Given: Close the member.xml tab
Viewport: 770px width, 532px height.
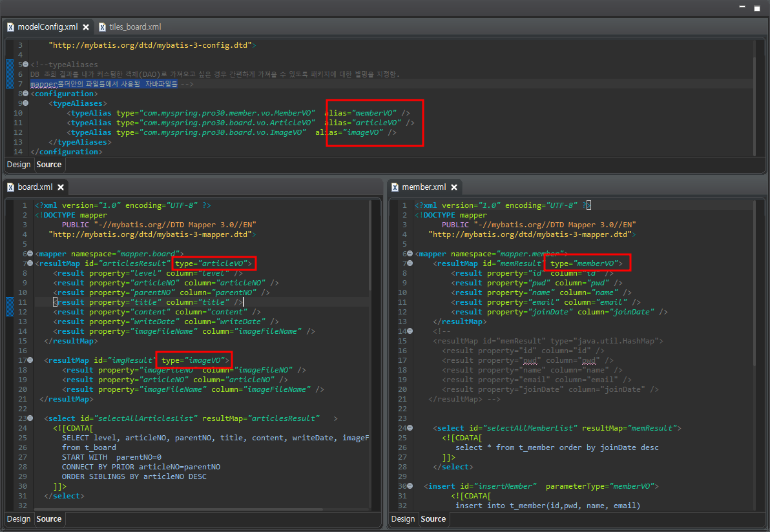Looking at the screenshot, I should [454, 187].
